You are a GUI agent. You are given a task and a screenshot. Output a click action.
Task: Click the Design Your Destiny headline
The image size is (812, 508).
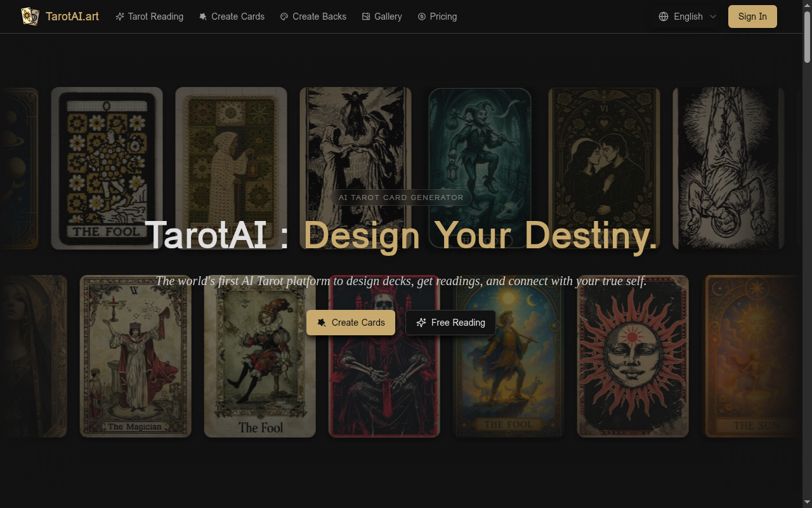tap(480, 235)
